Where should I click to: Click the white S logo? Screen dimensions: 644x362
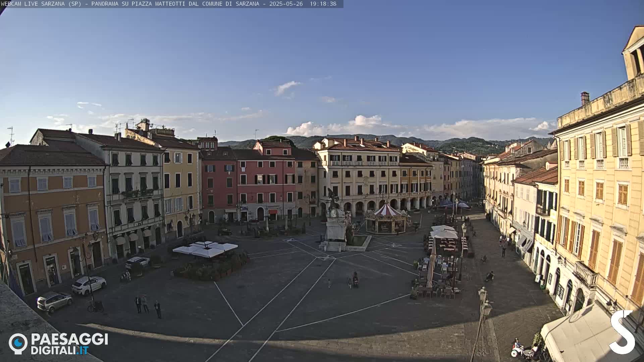tap(622, 332)
